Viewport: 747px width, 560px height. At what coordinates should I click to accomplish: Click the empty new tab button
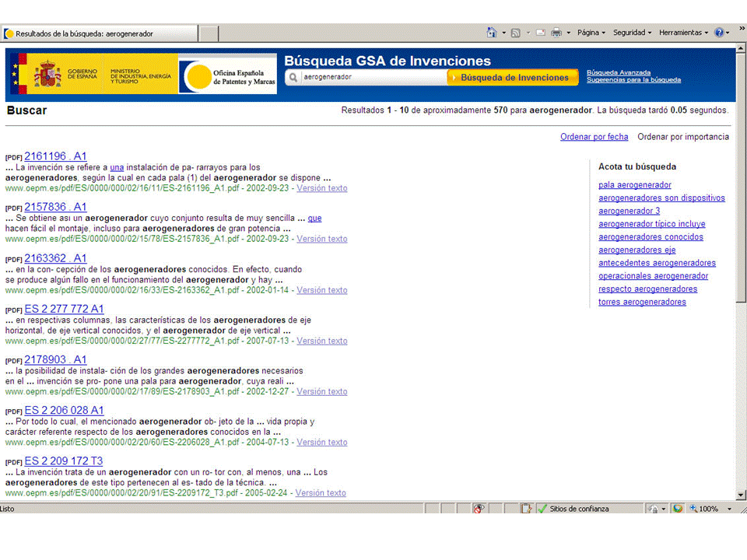(209, 33)
